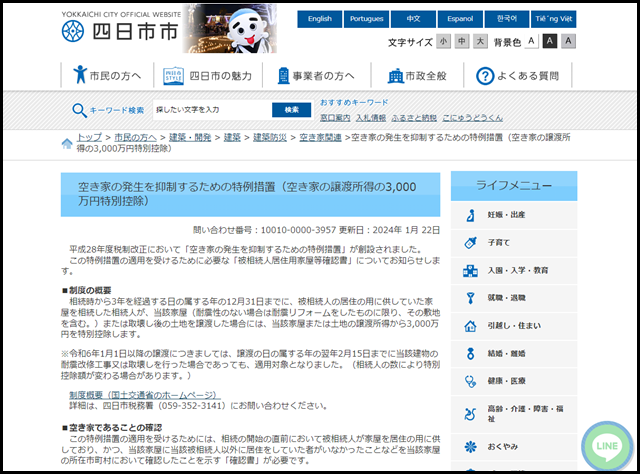Click the Yokkaichi Style icon
Viewport: 640px width, 474px height.
coord(173,76)
